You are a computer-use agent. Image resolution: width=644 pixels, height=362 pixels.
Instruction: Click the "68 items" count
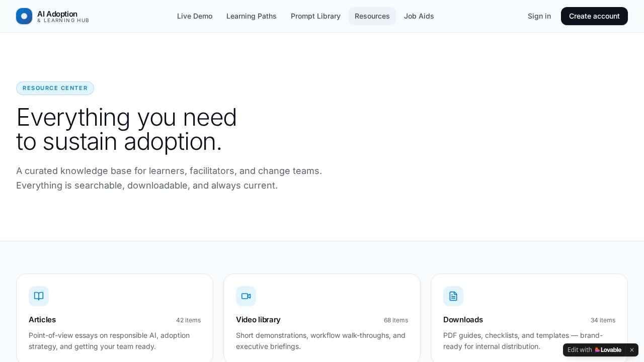tap(396, 320)
